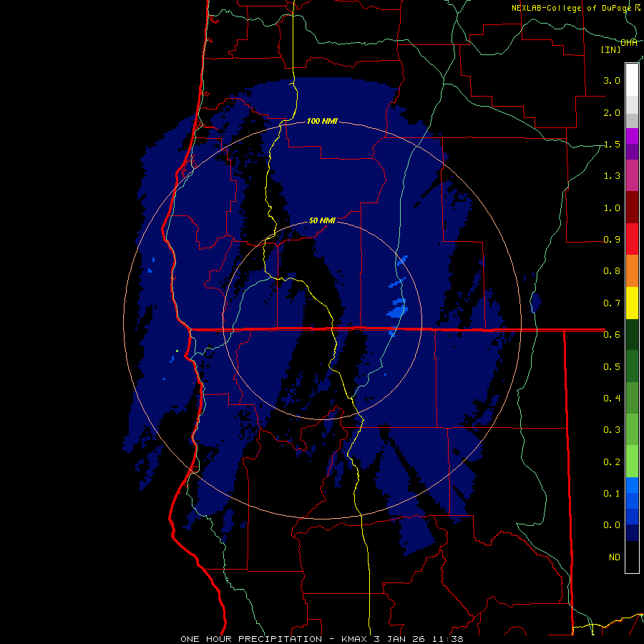This screenshot has height=644, width=644.
Task: Click the 0.4 legend value
Action: coord(612,398)
